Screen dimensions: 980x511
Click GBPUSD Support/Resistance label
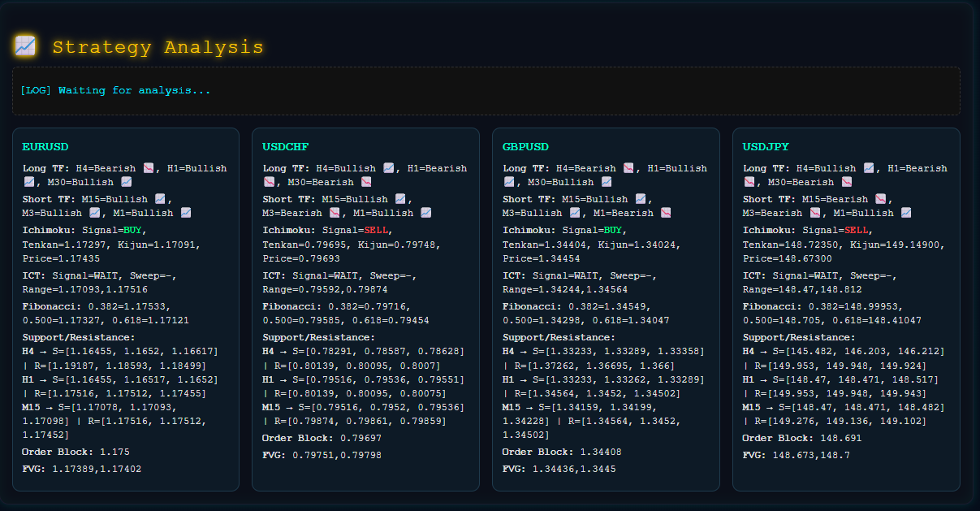[x=559, y=337]
